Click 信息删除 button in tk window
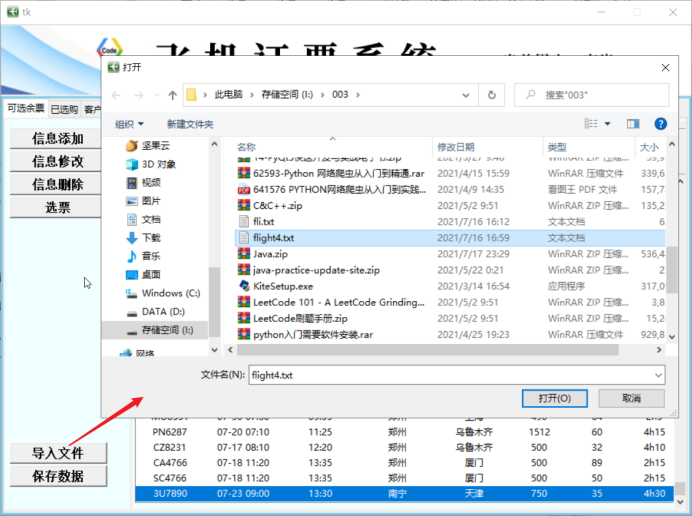This screenshot has height=516, width=692. click(57, 185)
